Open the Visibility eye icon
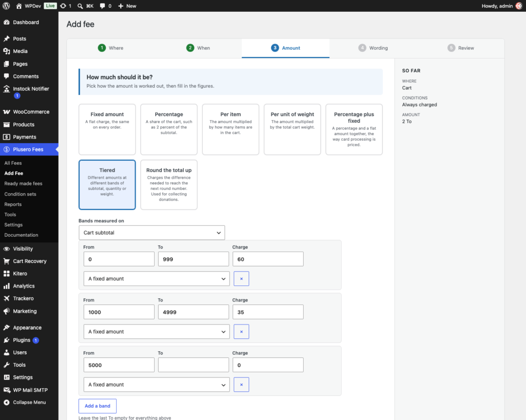This screenshot has height=420, width=526. pyautogui.click(x=6, y=249)
